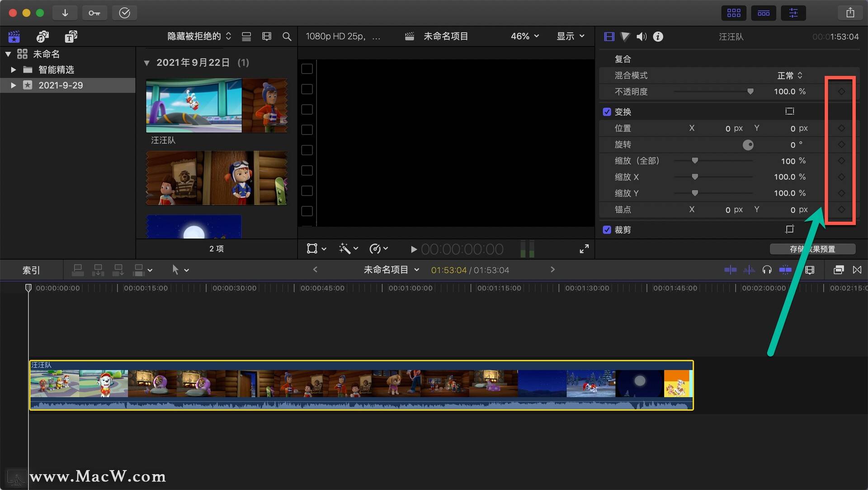The height and width of the screenshot is (490, 868).
Task: Open the clip filter dropdown 隐藏被拒绝的
Action: click(x=199, y=36)
